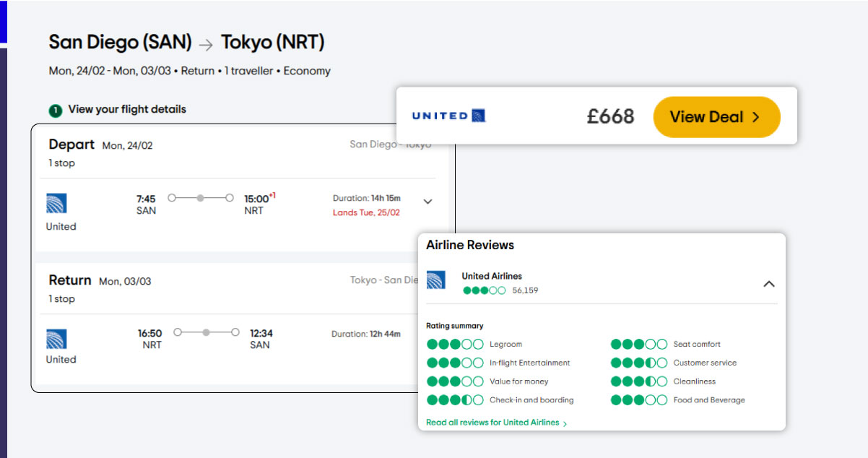This screenshot has height=458, width=868.
Task: Click United Airlines logo in Airline Reviews
Action: (435, 280)
